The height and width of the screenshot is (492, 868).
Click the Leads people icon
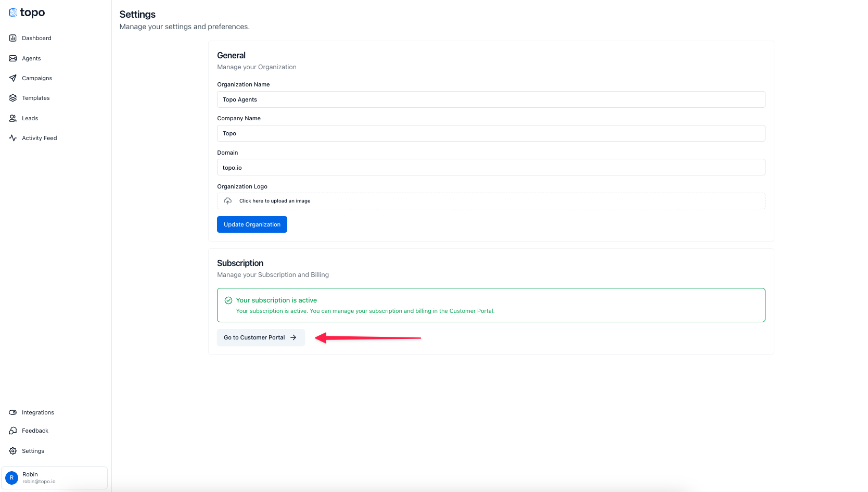point(13,118)
